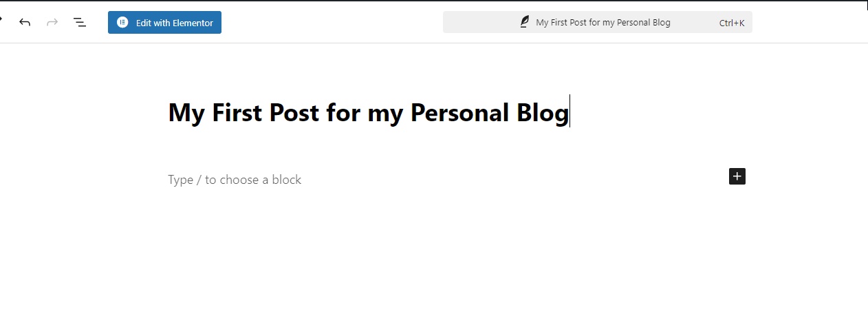Click the 'Type / to choose a block' placeholder
868x334 pixels.
(235, 180)
